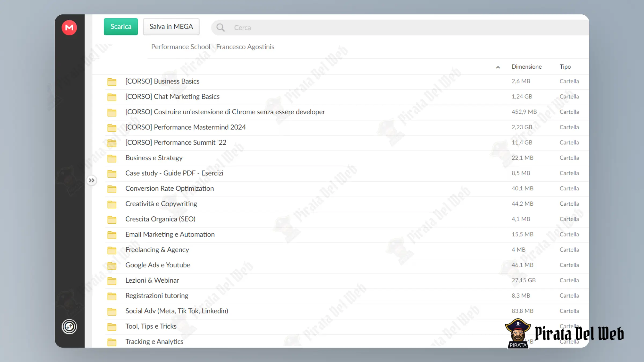Screen dimensions: 644x362
Task: Open Performance School breadcrumb path
Action: pyautogui.click(x=213, y=47)
